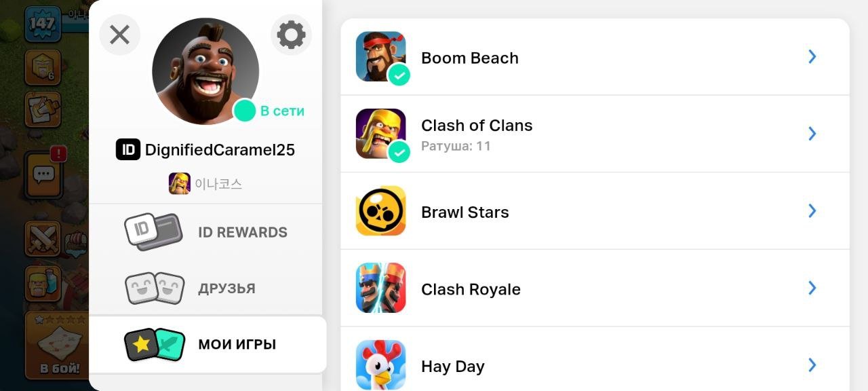
Task: Expand the Boom Beach row chevron
Action: tap(812, 57)
